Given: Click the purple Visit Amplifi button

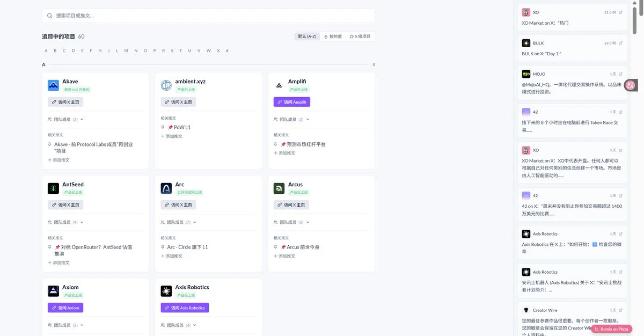Looking at the screenshot, I should 292,102.
